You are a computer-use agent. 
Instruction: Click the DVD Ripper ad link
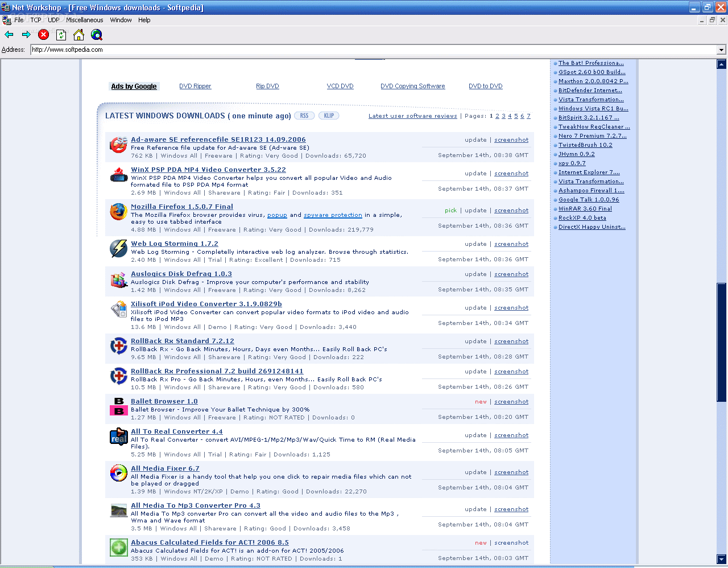pos(195,87)
